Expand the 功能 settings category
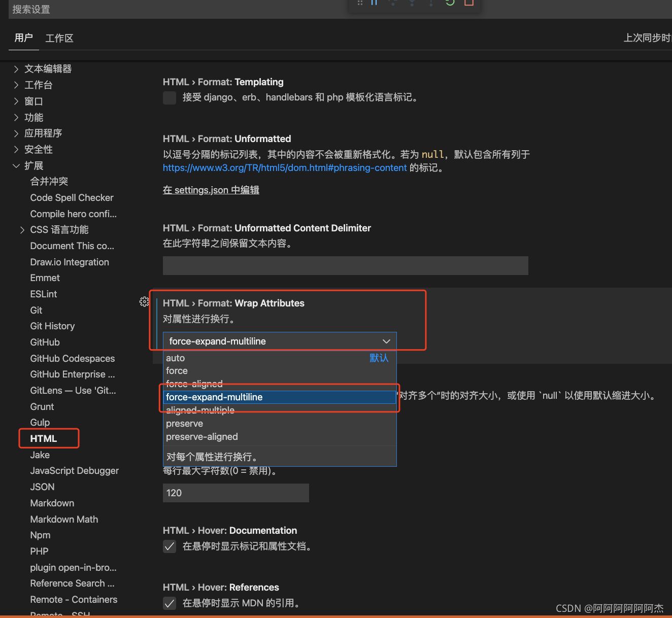Viewport: 672px width, 618px height. tap(16, 118)
